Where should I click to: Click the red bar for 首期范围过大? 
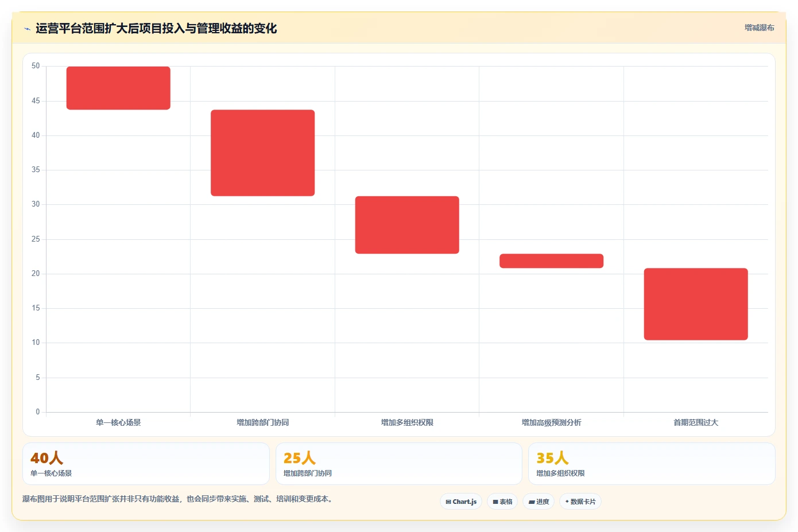tap(696, 304)
